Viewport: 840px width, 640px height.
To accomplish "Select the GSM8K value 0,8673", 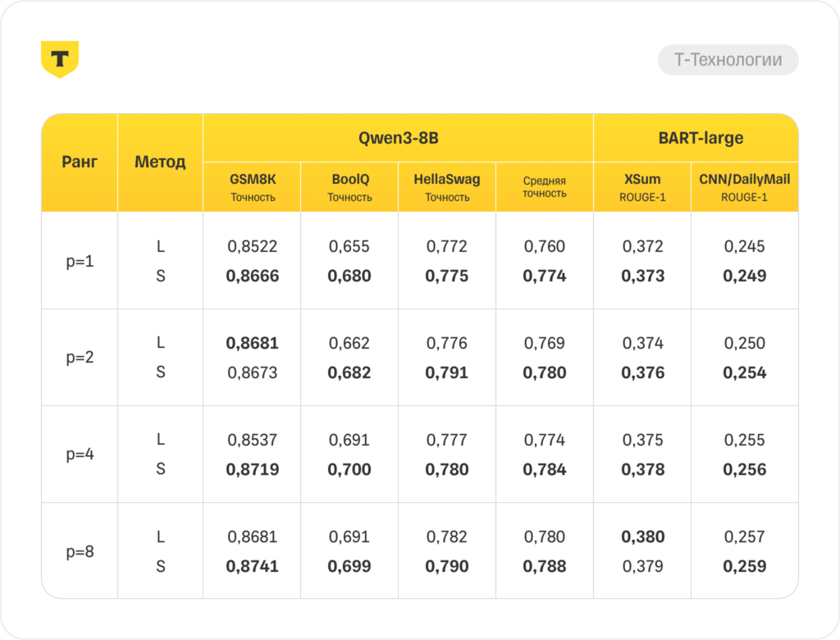I will [x=253, y=373].
